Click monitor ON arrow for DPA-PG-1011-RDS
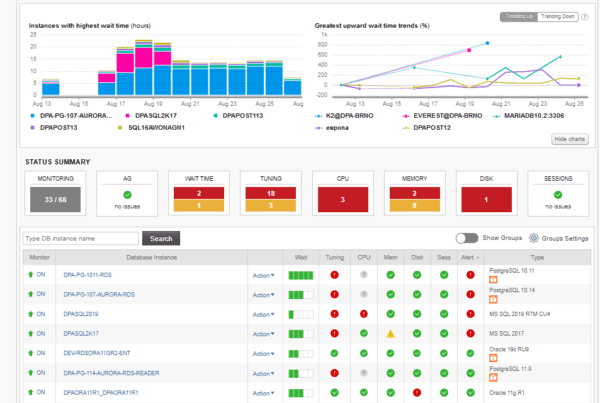The width and height of the screenshot is (600, 403). 31,274
